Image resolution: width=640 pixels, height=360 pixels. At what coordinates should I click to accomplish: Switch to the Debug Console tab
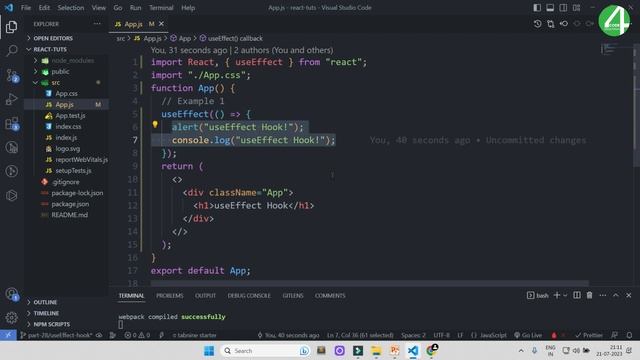pos(249,296)
